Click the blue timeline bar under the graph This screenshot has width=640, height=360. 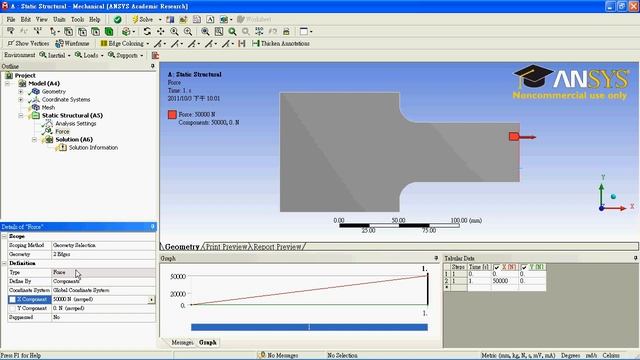309,327
